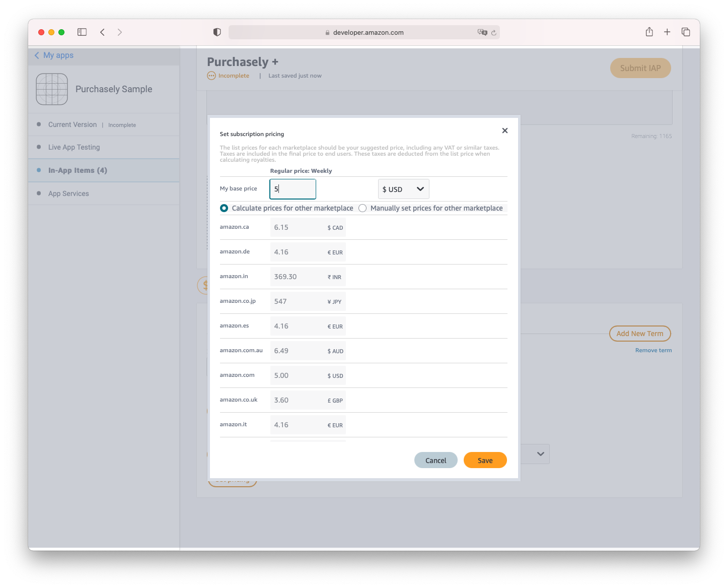Click the Incomplete status icon under Purchasely +
This screenshot has width=728, height=588.
tap(211, 76)
